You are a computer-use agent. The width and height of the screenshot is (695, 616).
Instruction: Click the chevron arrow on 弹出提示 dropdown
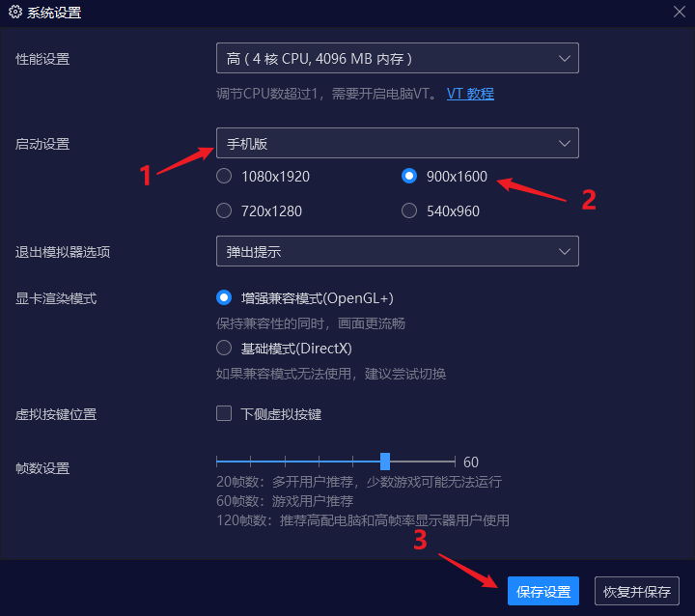[565, 251]
